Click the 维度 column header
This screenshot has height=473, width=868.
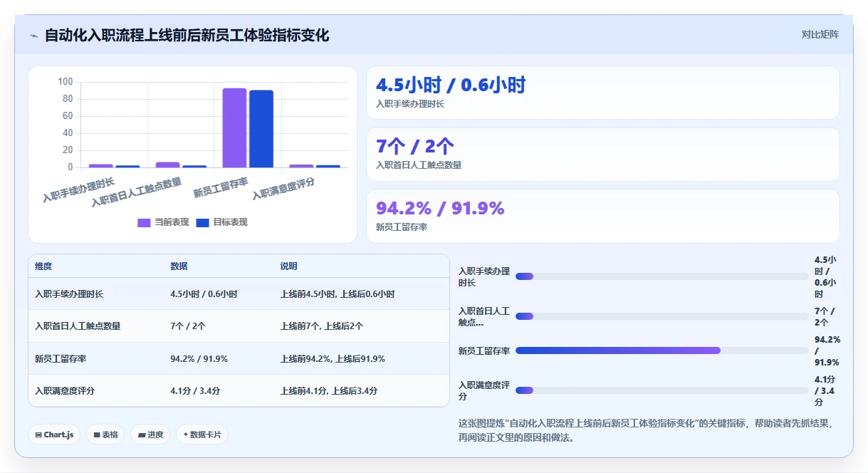(x=43, y=266)
